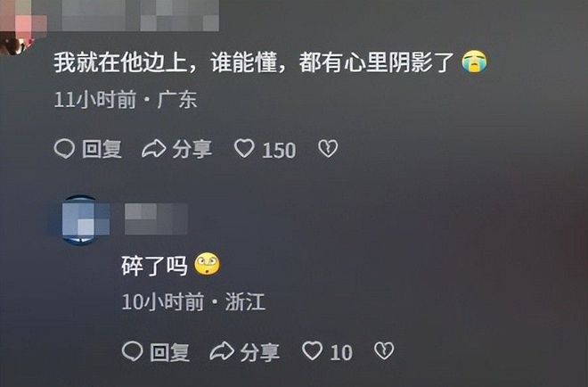Dislike the first comment via broken heart
This screenshot has width=588, height=387.
click(x=328, y=149)
